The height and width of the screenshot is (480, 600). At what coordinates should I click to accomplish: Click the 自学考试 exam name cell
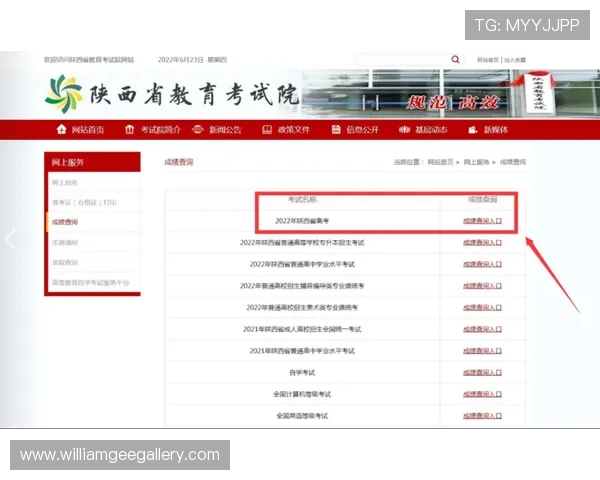pos(302,372)
